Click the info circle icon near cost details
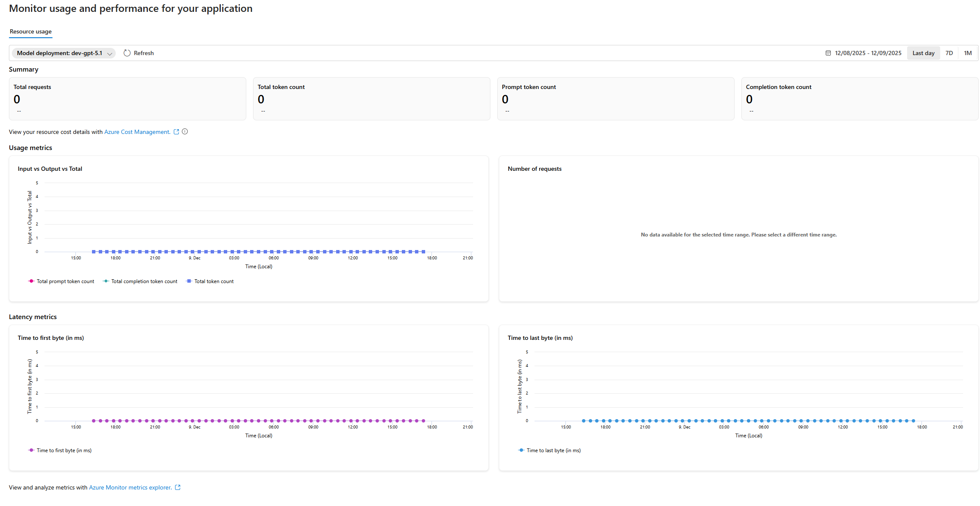980x506 pixels. pos(185,132)
